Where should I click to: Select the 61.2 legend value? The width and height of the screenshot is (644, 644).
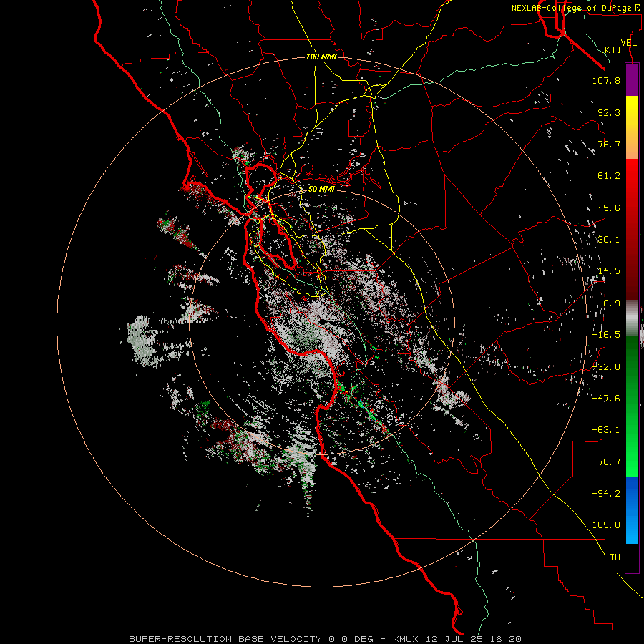(x=609, y=176)
